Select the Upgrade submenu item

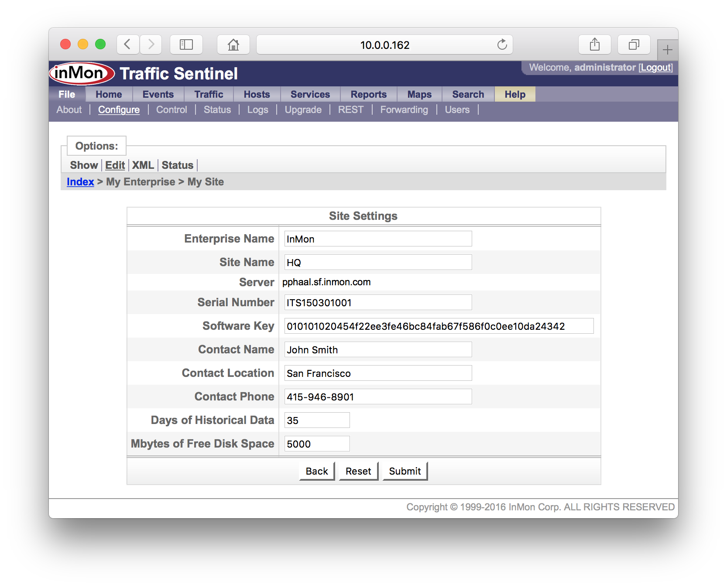[303, 110]
